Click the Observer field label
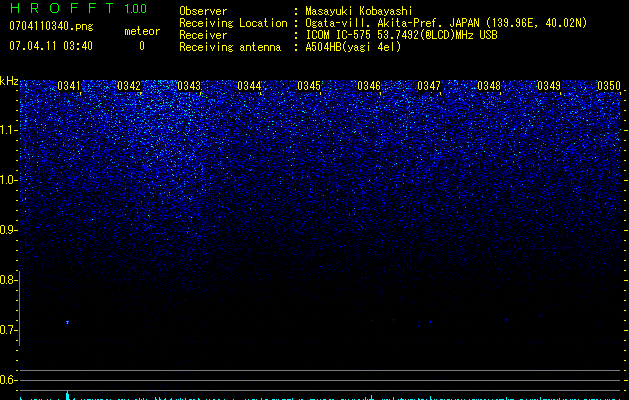Screen dimensions: 629x400 (203, 11)
